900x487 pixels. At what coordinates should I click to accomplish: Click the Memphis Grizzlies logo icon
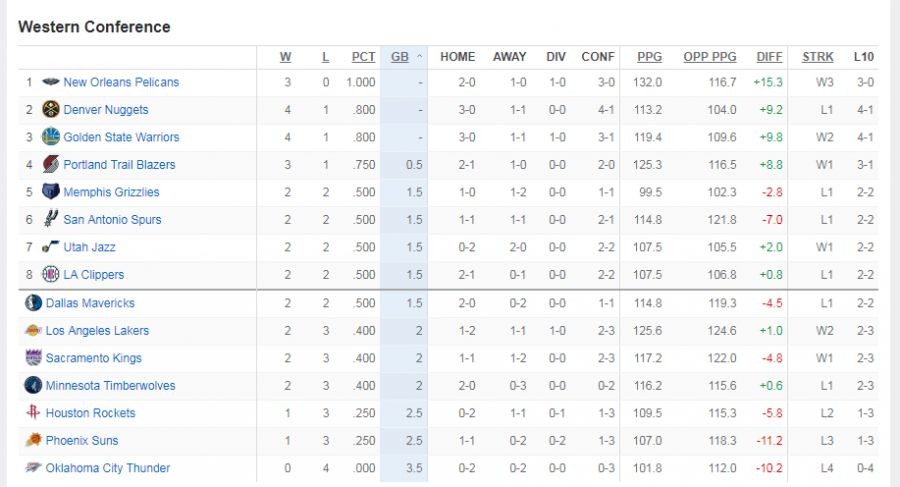point(51,192)
